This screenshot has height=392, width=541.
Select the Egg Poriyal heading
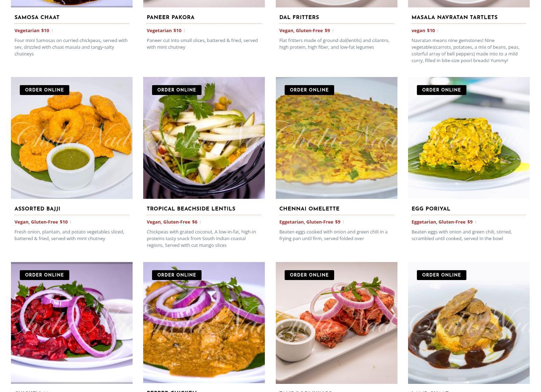431,209
